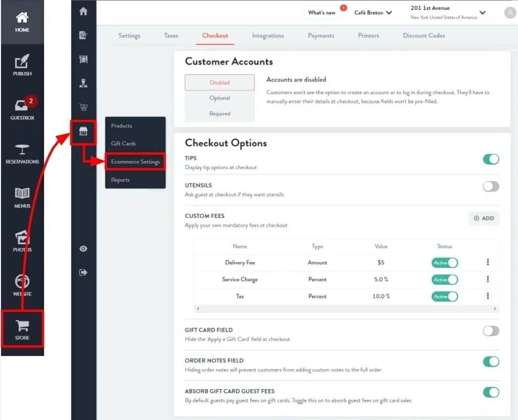Viewport: 518px width, 420px height.
Task: Click the 10.0 % value cell
Action: [381, 297]
